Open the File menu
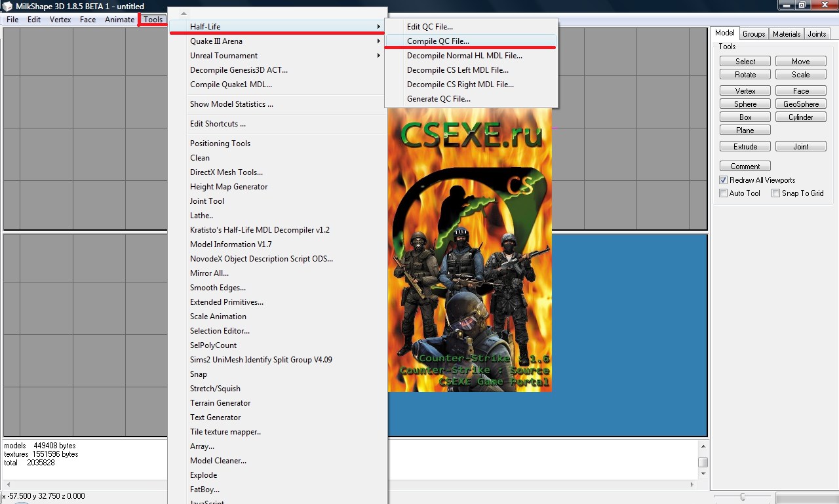The width and height of the screenshot is (839, 504). tap(12, 20)
